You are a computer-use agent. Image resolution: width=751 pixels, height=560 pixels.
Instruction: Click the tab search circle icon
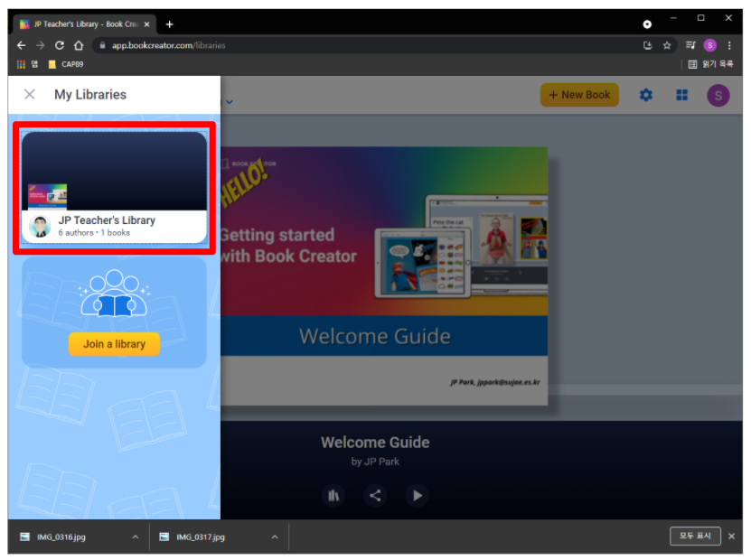647,24
